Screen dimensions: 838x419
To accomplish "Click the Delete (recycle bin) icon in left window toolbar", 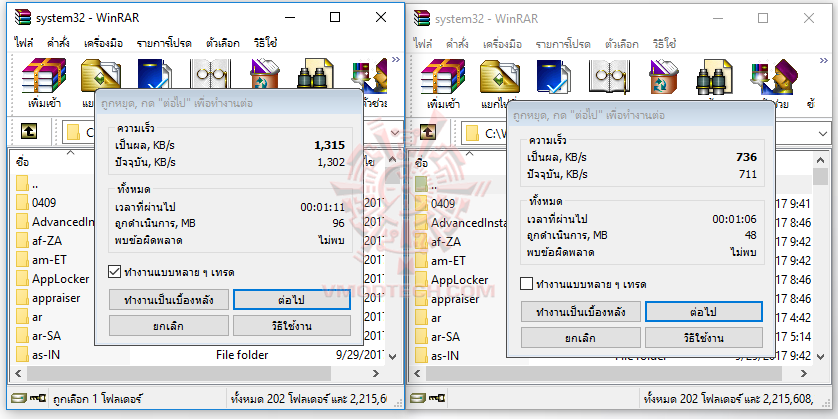I will pyautogui.click(x=266, y=74).
